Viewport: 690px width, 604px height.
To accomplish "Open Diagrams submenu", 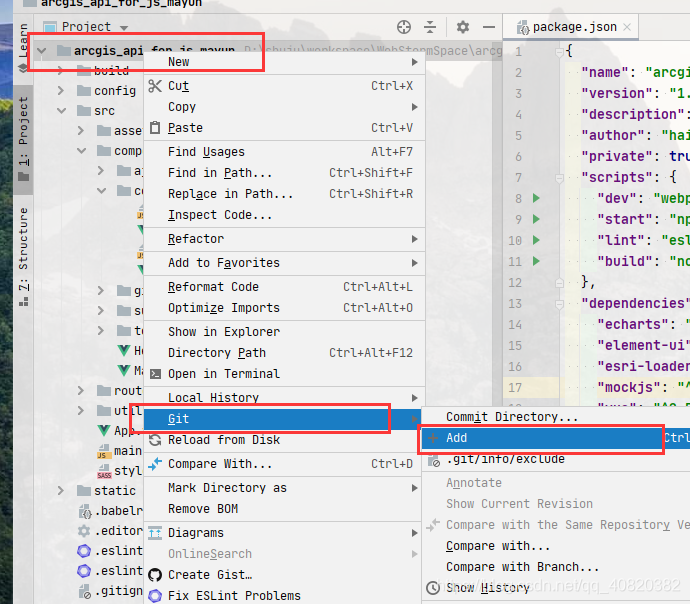I will pyautogui.click(x=284, y=533).
